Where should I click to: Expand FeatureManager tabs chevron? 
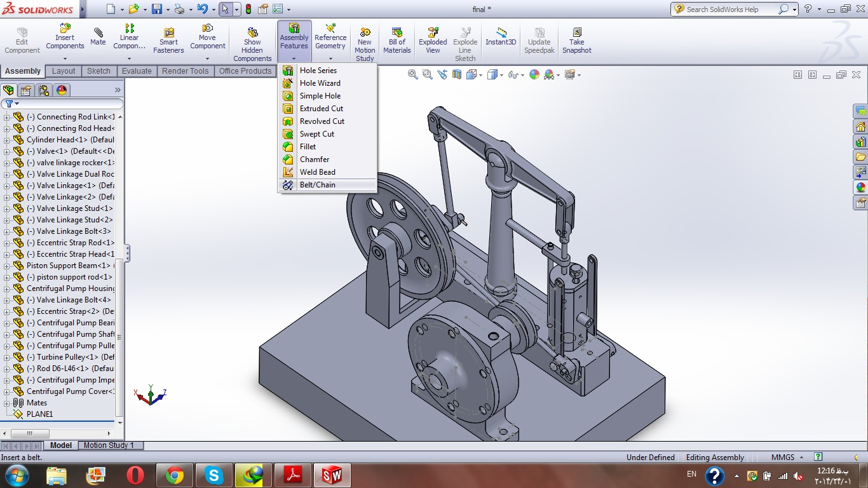click(x=118, y=90)
